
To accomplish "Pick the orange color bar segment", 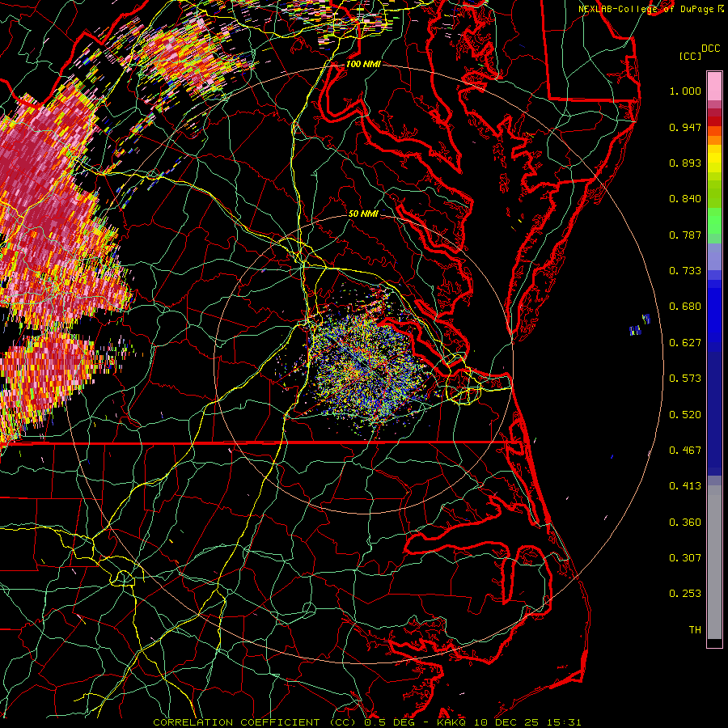I will click(714, 140).
